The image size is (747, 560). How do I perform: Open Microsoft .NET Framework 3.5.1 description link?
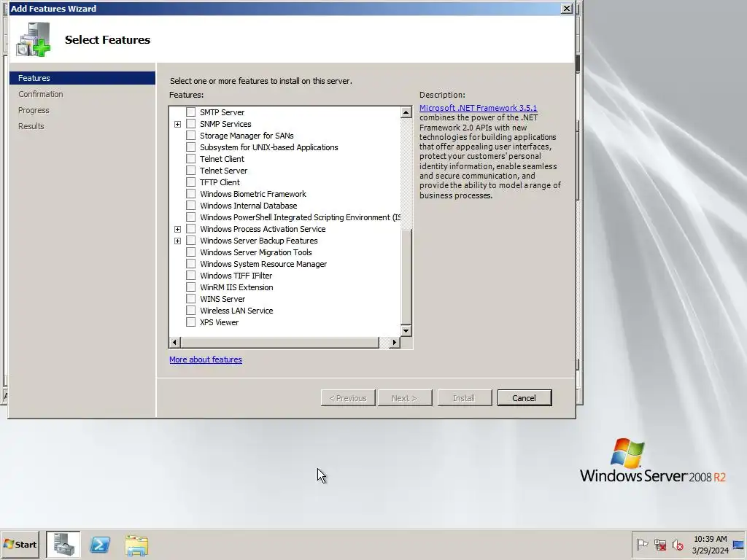tap(478, 108)
